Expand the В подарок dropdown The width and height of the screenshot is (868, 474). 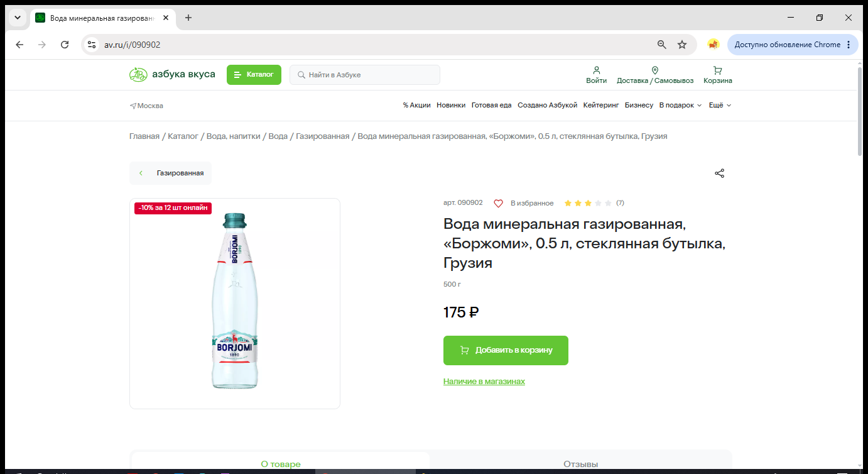680,106
